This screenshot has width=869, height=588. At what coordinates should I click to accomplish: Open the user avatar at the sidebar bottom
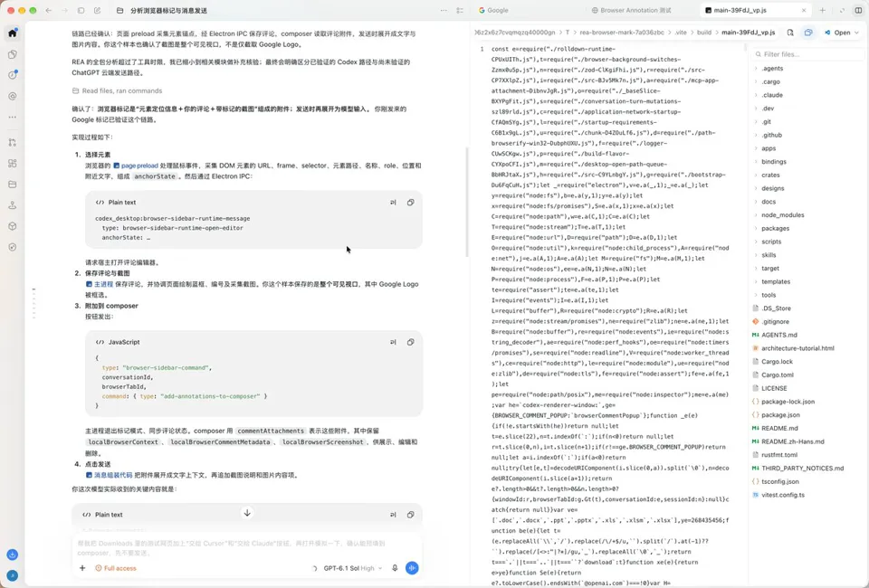(x=12, y=576)
